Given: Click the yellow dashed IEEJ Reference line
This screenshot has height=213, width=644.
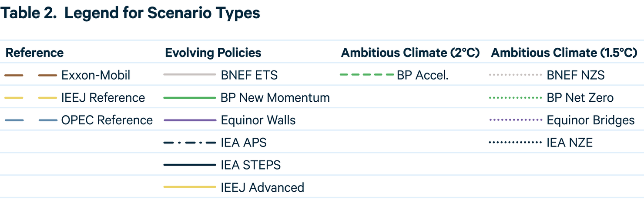Looking at the screenshot, I should (x=30, y=98).
